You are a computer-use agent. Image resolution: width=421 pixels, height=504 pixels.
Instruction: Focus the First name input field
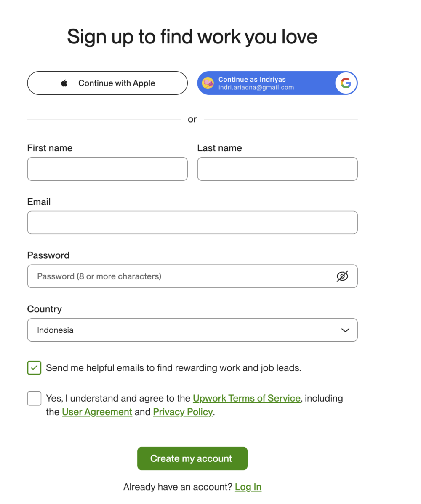click(107, 169)
